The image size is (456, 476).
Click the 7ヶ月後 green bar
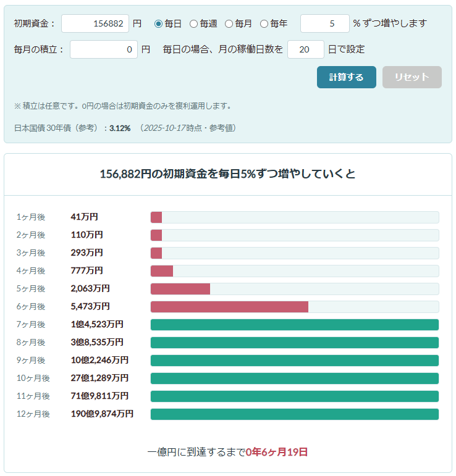(x=294, y=325)
